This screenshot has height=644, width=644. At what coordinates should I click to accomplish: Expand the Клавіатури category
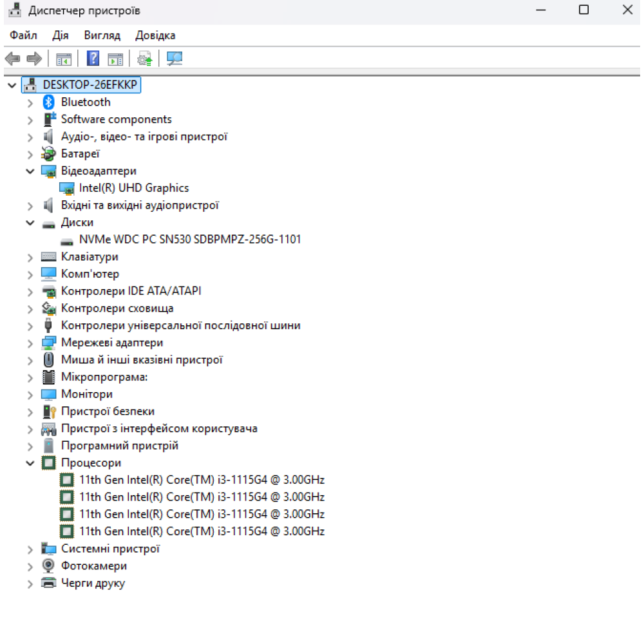pyautogui.click(x=30, y=257)
